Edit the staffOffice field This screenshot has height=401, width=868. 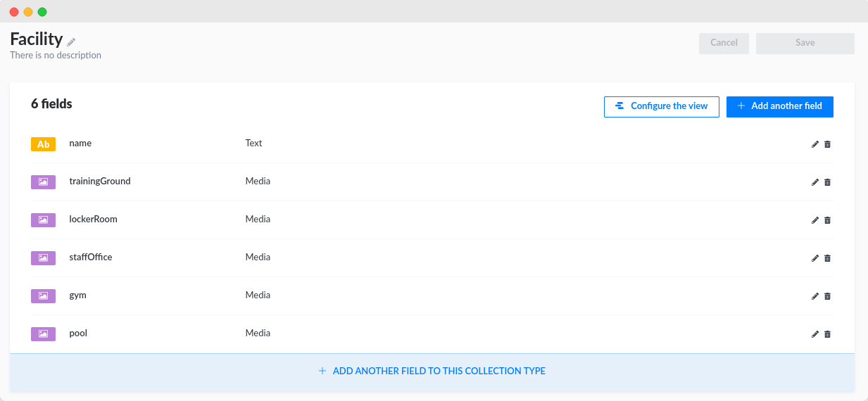point(815,258)
